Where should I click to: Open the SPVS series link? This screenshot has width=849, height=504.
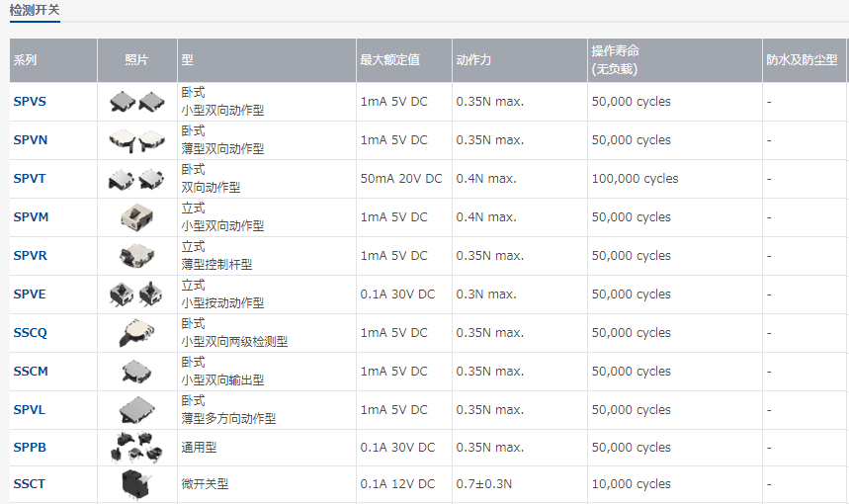(x=30, y=102)
